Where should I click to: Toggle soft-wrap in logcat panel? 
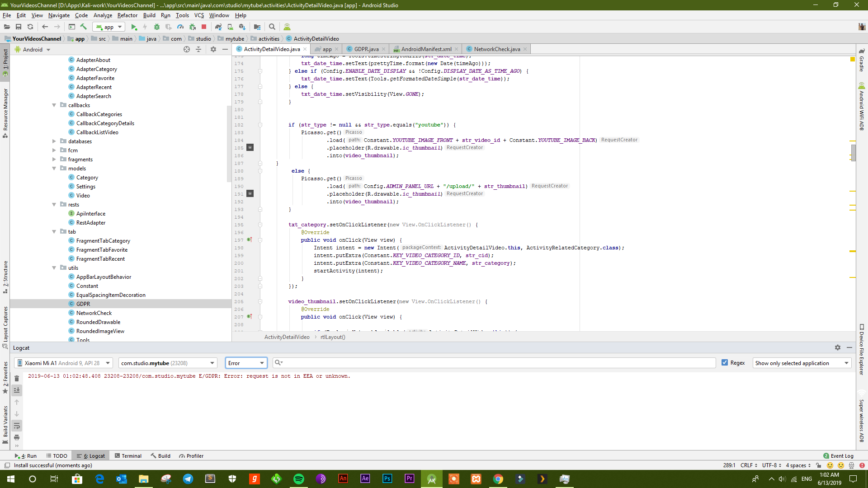[x=17, y=426]
